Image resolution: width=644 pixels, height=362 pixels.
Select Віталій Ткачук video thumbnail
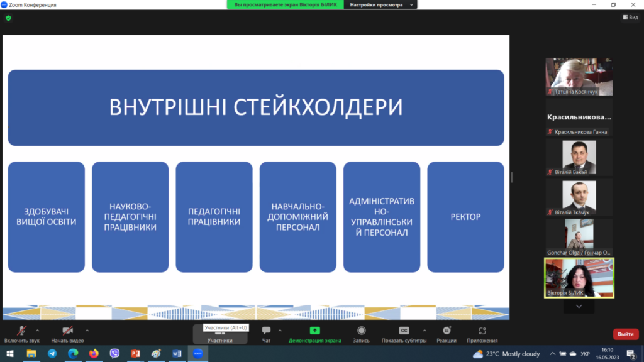pos(579,197)
